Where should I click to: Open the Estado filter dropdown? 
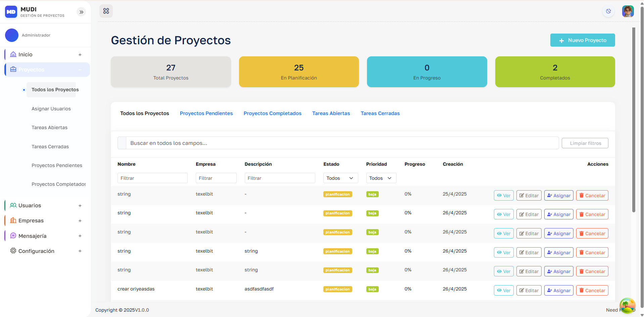(340, 178)
